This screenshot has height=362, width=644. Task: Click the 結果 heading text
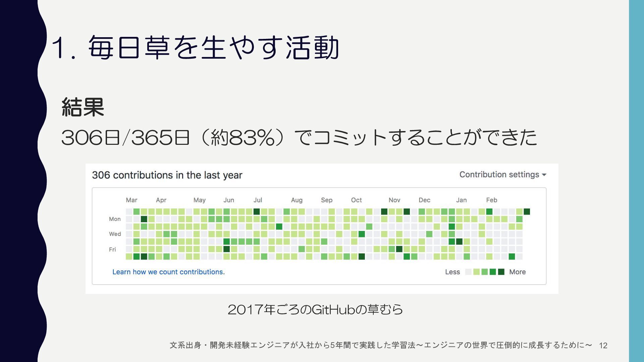point(83,107)
